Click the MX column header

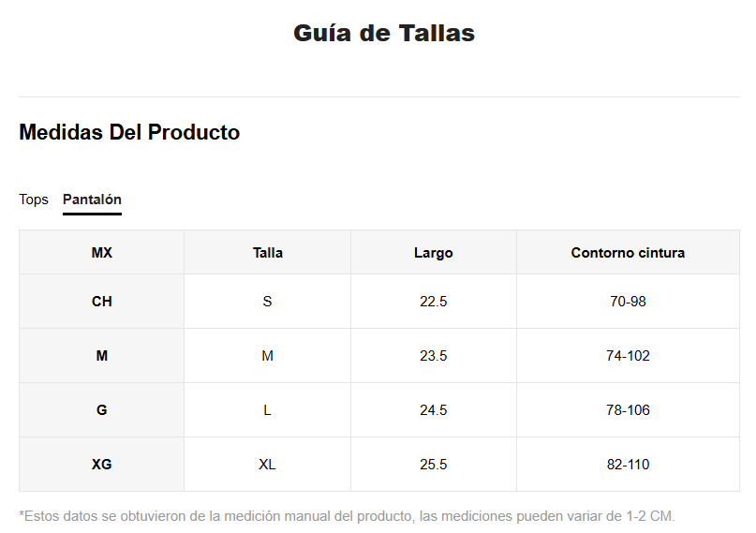point(102,253)
